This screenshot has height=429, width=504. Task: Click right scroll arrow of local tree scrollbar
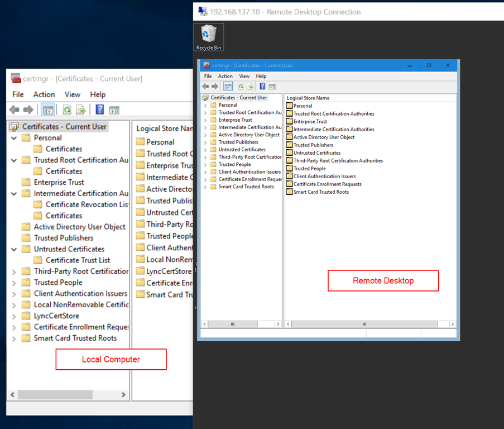(123, 395)
